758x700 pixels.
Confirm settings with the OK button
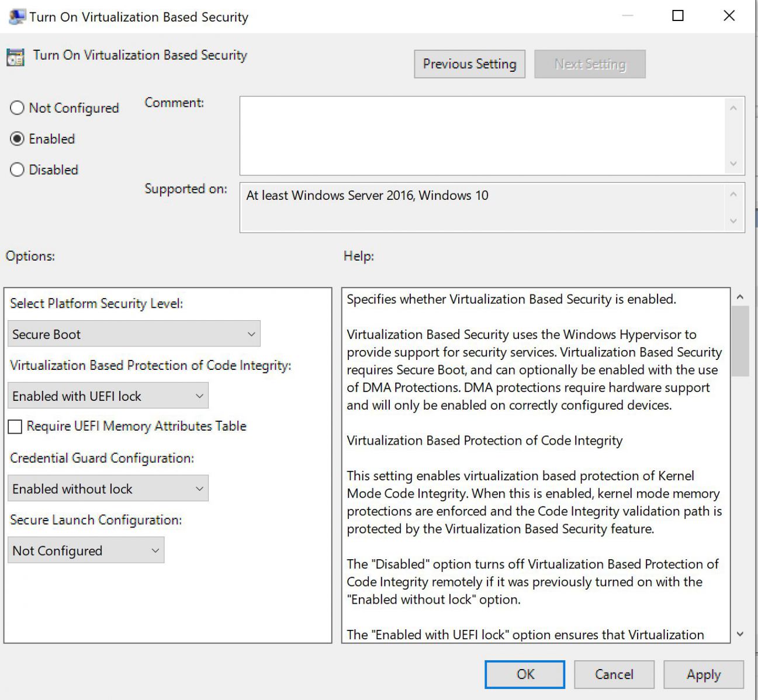click(524, 674)
